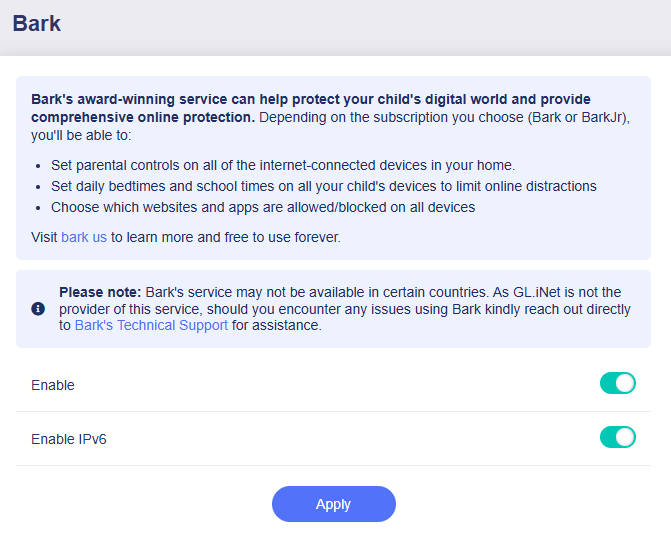Toggle the Enable switch off

pos(618,383)
